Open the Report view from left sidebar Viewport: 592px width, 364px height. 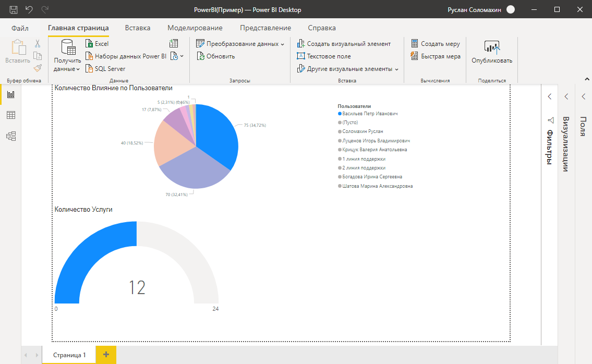pyautogui.click(x=10, y=94)
